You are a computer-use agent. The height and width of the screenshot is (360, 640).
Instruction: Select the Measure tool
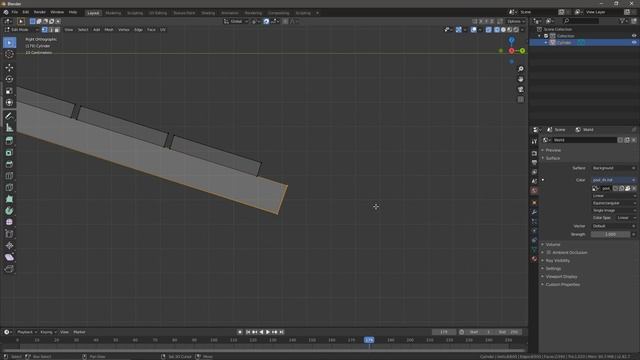(x=9, y=128)
